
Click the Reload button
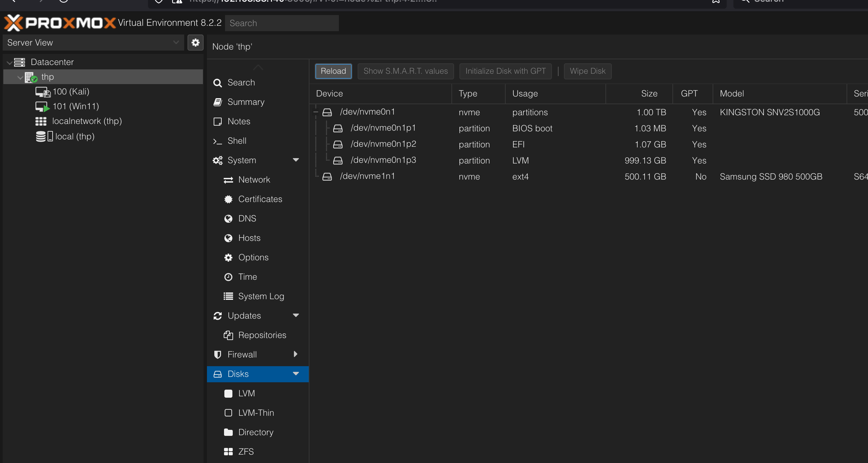(x=333, y=71)
